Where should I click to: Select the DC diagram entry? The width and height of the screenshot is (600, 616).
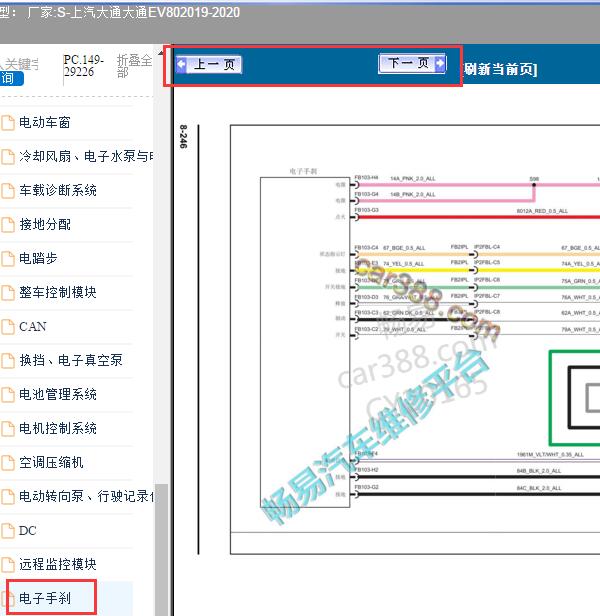point(28,530)
